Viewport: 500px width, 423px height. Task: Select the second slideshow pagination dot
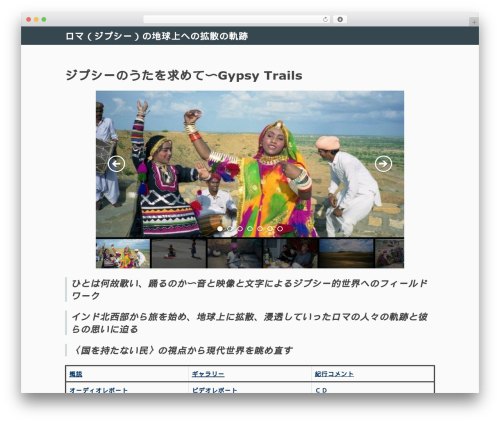point(230,229)
